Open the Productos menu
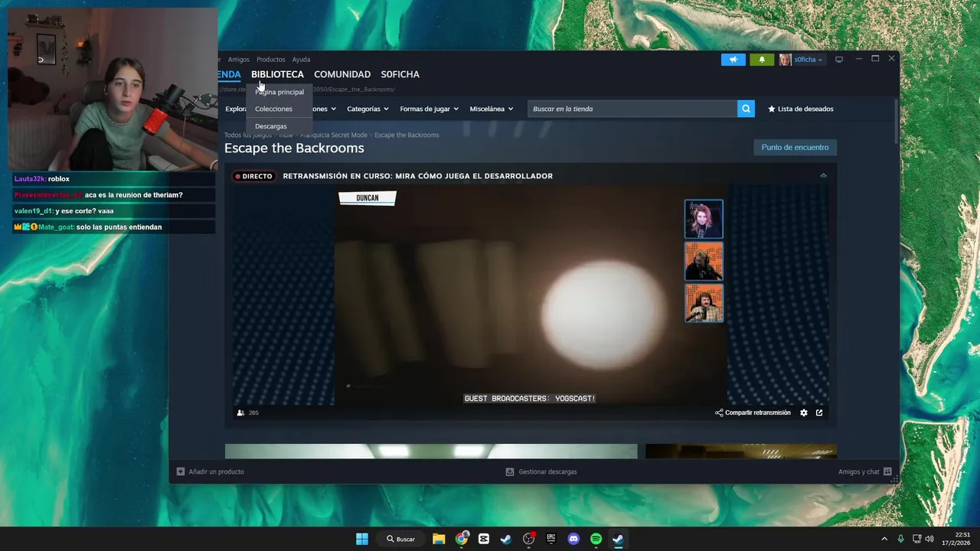Image resolution: width=980 pixels, height=551 pixels. (270, 60)
